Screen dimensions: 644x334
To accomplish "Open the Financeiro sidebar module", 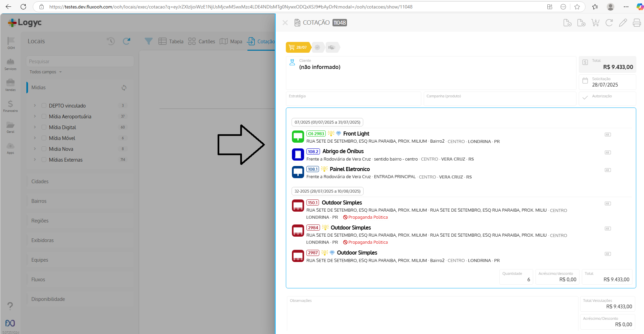I will pyautogui.click(x=10, y=106).
